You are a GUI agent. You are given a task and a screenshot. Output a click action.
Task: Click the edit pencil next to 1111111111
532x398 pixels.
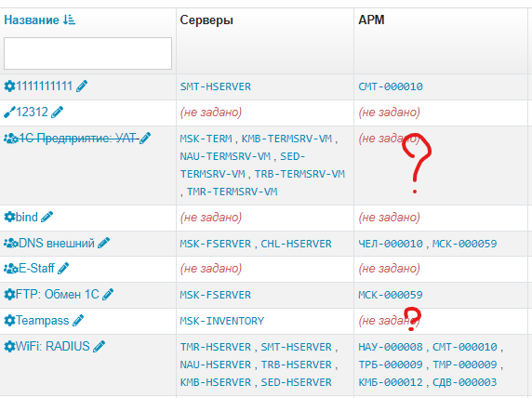[x=82, y=86]
